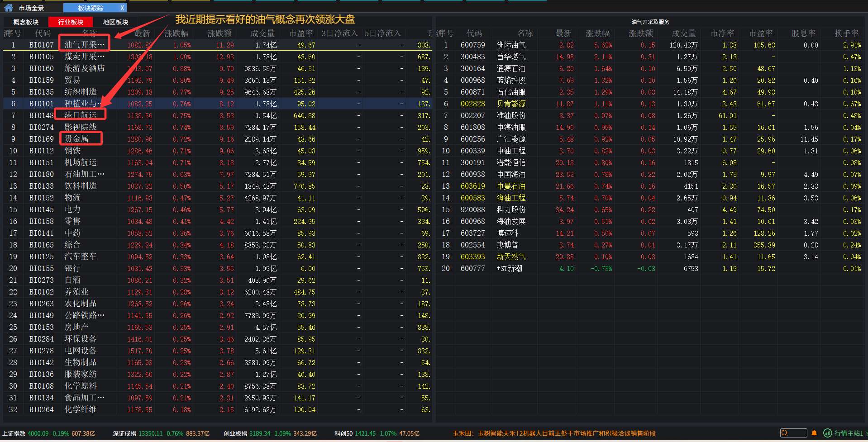Click inside the bottom search input box
Image resolution: width=868 pixels, height=442 pixels.
(x=796, y=433)
